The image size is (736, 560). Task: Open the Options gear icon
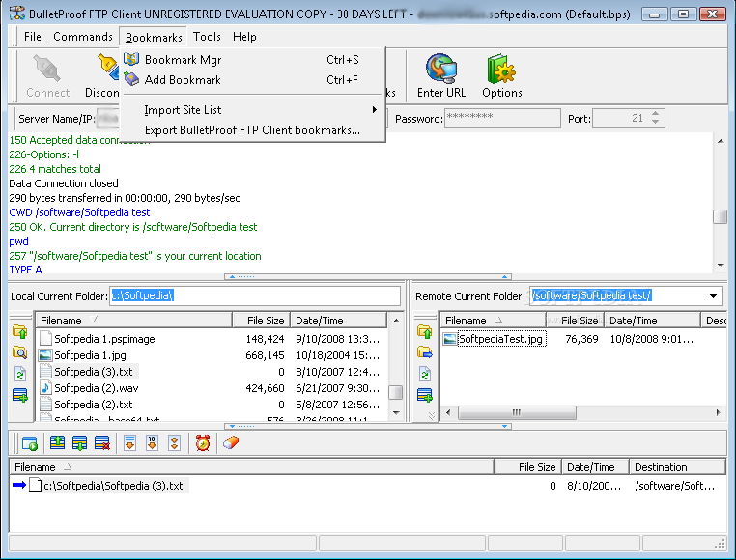pyautogui.click(x=501, y=69)
